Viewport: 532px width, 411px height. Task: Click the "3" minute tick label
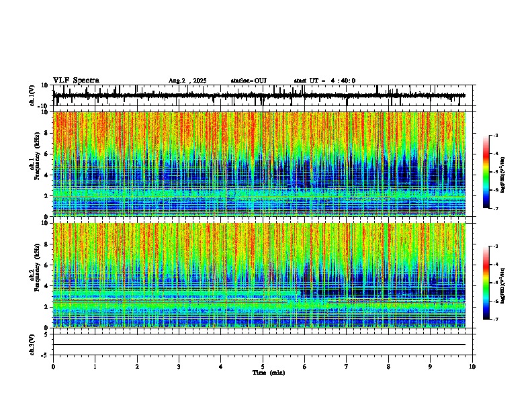pos(179,367)
